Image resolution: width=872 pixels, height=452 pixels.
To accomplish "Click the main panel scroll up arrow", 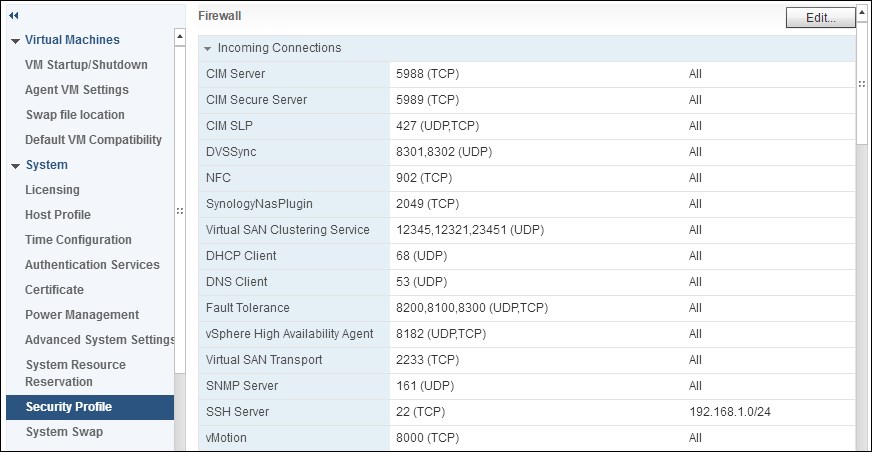I will (x=862, y=13).
